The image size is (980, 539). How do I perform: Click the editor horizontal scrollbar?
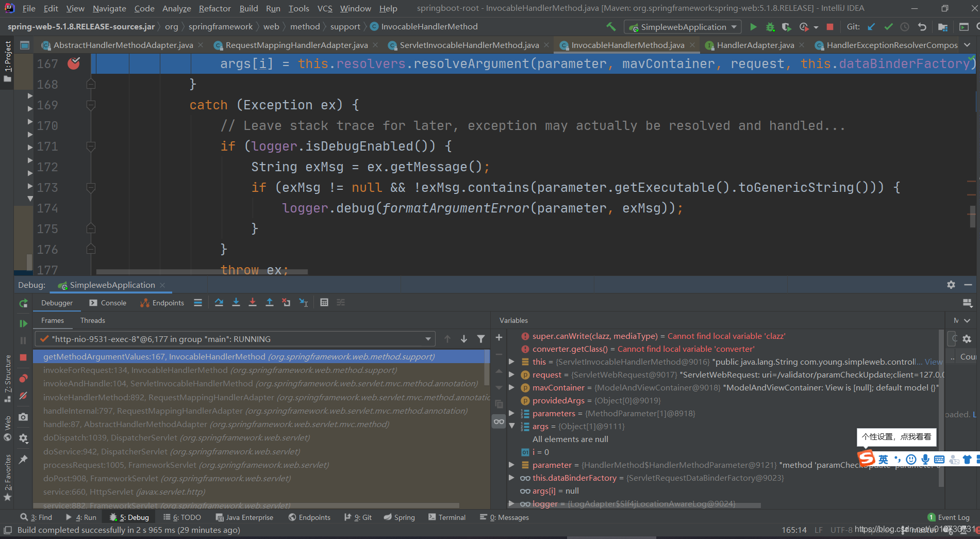202,271
